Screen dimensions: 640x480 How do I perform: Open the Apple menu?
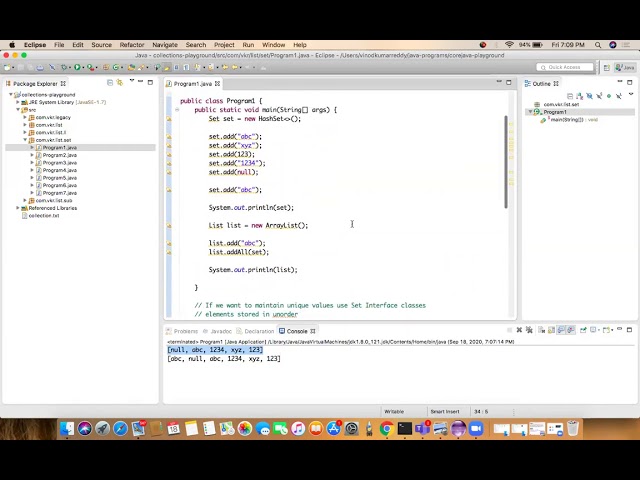click(12, 45)
